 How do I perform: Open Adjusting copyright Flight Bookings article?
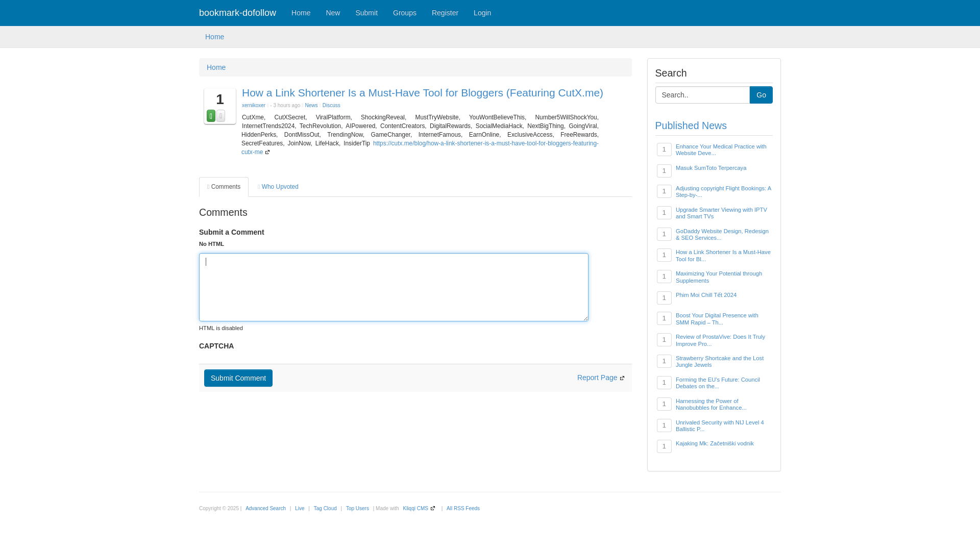(723, 192)
